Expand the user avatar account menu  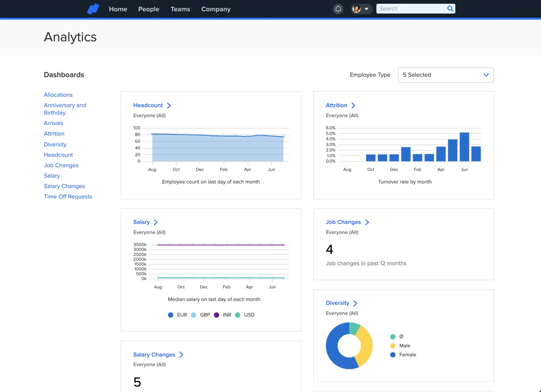click(361, 9)
